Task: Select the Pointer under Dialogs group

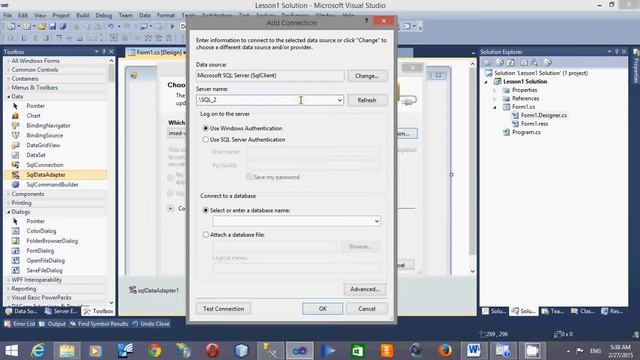Action: [35, 221]
